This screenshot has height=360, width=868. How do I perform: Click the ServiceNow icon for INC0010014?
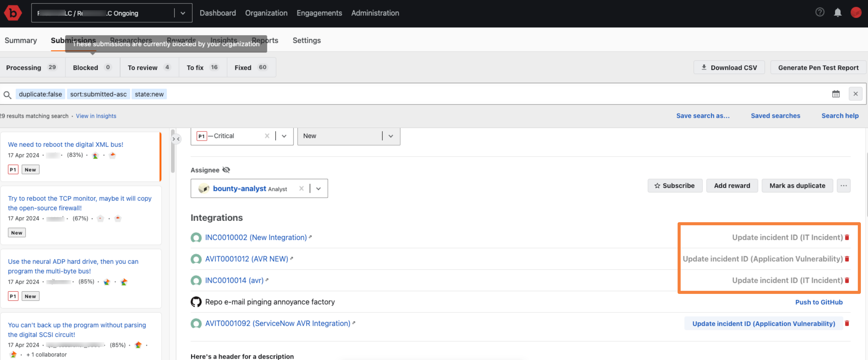point(196,281)
